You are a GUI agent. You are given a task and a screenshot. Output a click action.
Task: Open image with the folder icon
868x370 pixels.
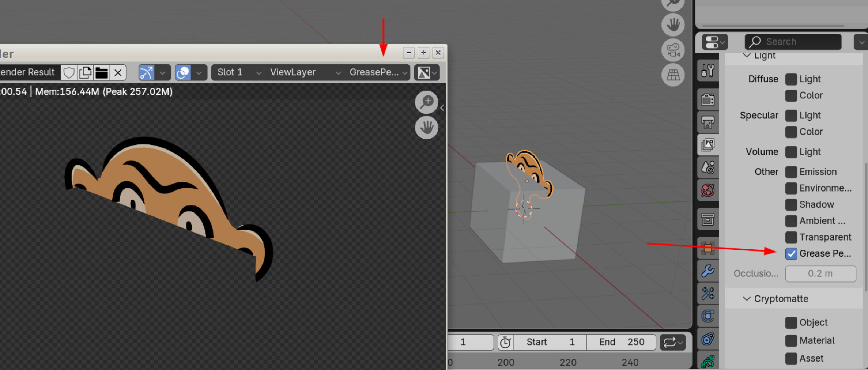click(x=101, y=73)
